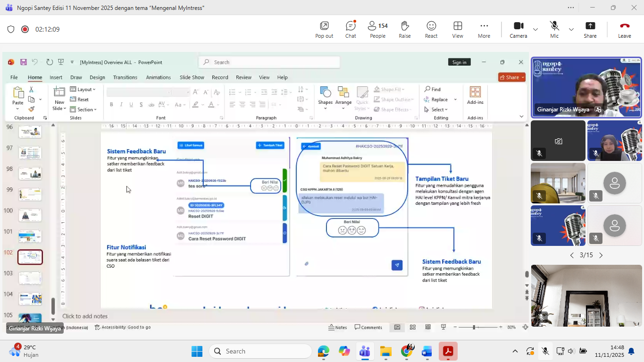The width and height of the screenshot is (644, 362).
Task: Leave the meeting with red phone button
Action: [x=624, y=29]
